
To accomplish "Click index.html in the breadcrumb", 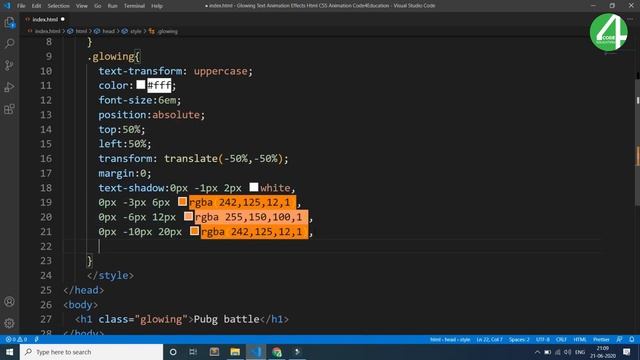I will point(47,31).
